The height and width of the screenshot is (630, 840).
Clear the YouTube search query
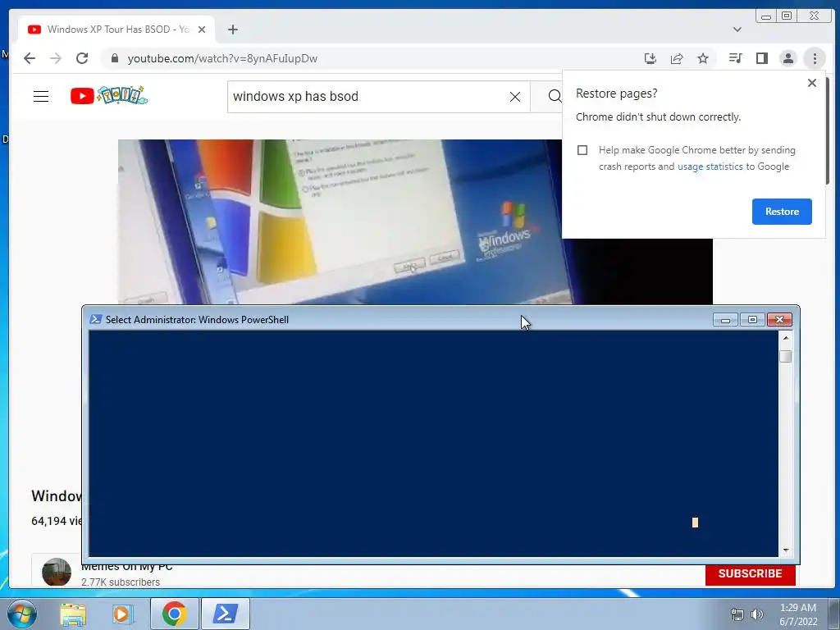(x=515, y=97)
